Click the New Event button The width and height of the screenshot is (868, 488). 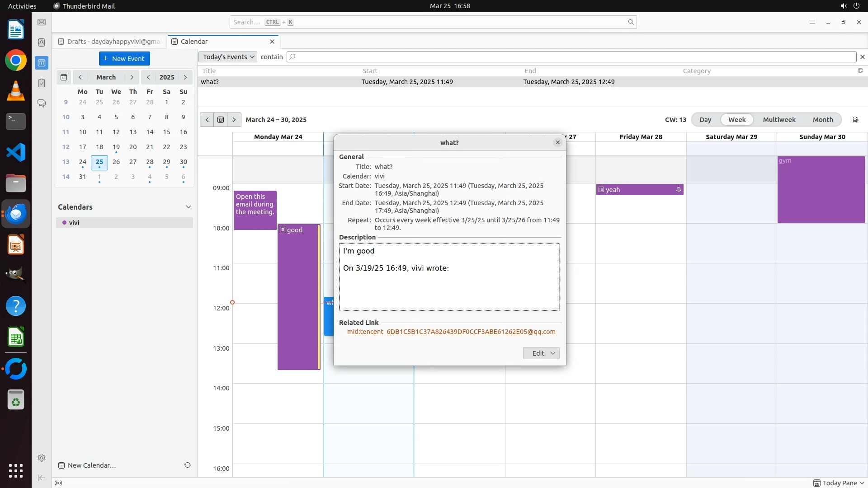point(124,59)
